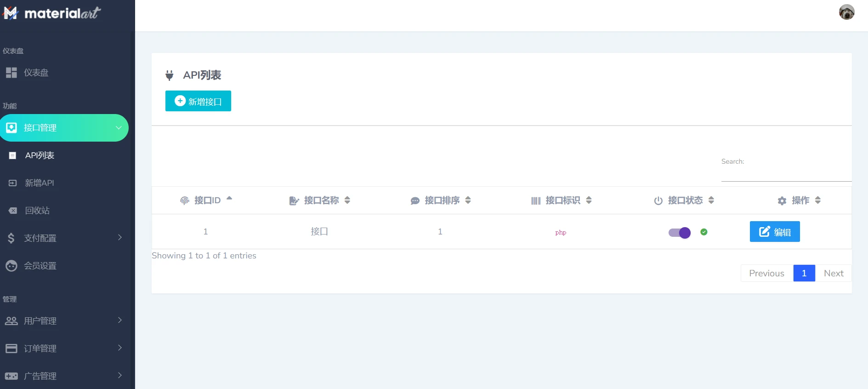Select API列表 in the sidebar

(x=40, y=155)
